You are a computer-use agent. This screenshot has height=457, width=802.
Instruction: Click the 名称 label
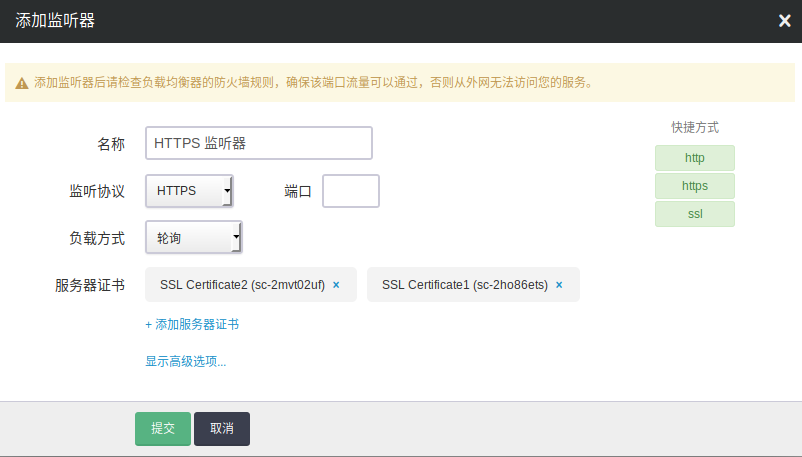coord(111,144)
